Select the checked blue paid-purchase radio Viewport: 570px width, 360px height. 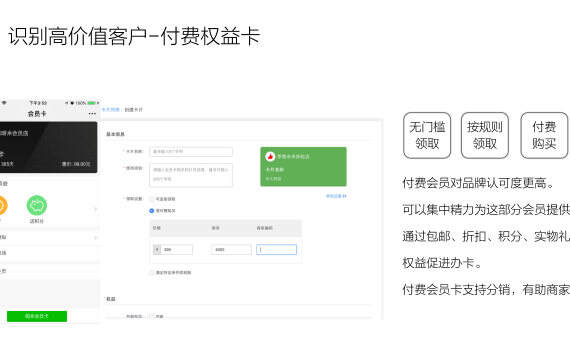click(152, 211)
